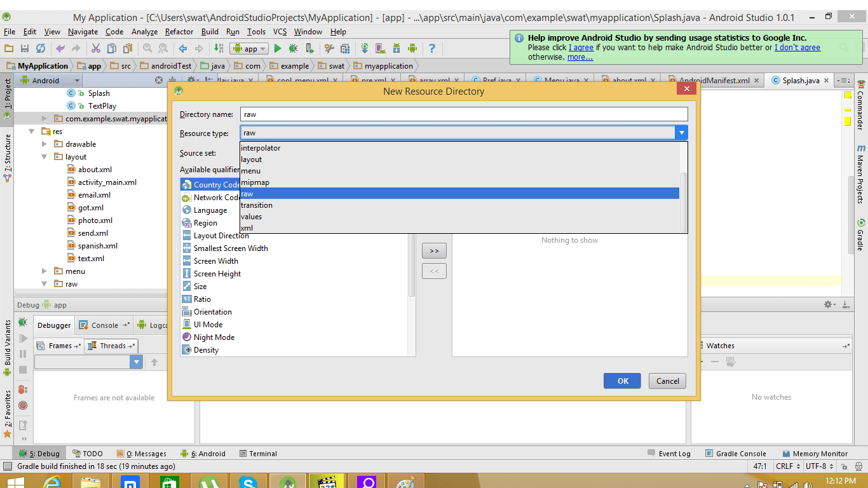Toggle the Gradle side panel

(x=861, y=235)
